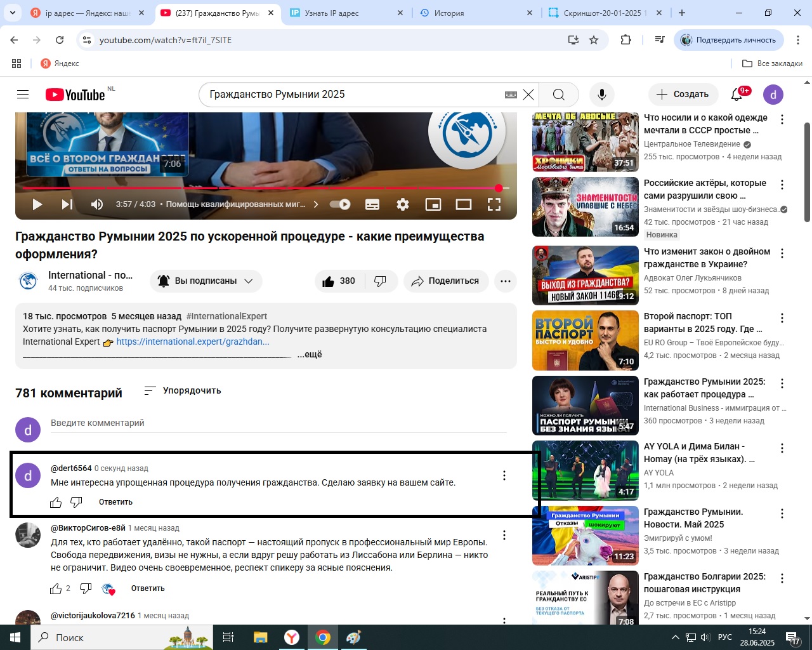The image size is (812, 650).
Task: Open international.expert link in description
Action: [x=193, y=342]
